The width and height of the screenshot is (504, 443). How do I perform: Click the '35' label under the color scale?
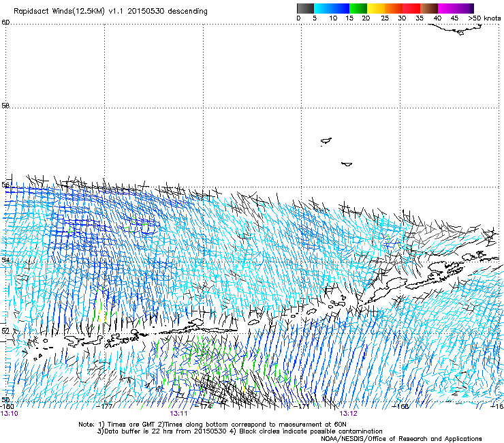(420, 18)
